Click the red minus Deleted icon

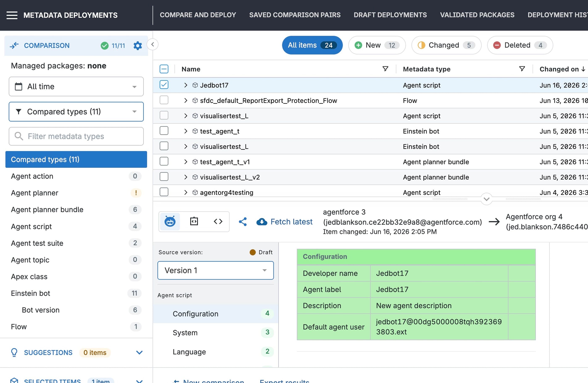[497, 45]
